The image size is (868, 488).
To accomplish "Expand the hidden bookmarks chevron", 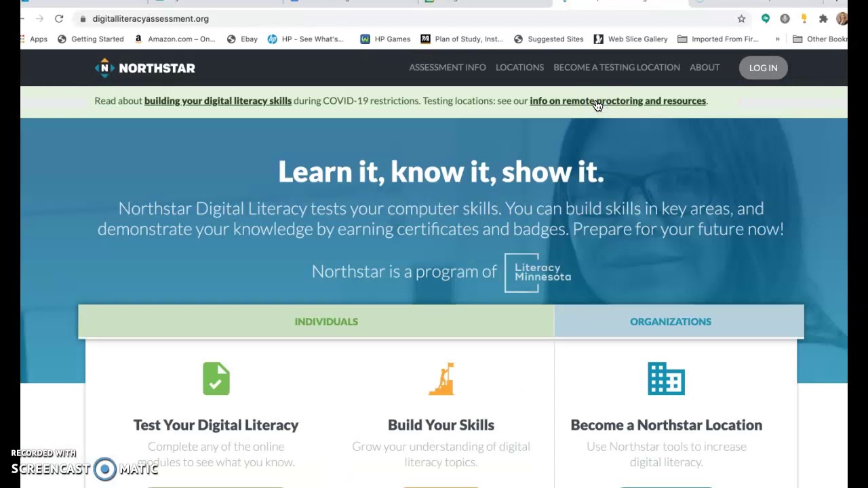I will pos(777,39).
